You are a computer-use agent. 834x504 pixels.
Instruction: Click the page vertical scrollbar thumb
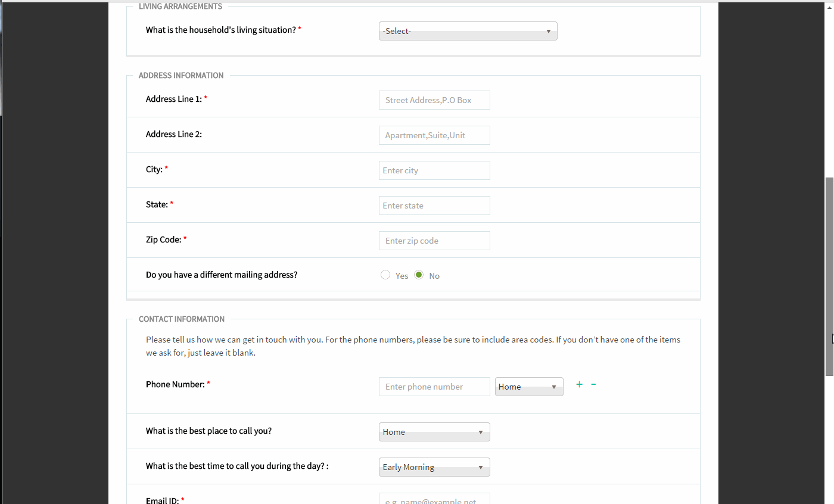pos(829,276)
